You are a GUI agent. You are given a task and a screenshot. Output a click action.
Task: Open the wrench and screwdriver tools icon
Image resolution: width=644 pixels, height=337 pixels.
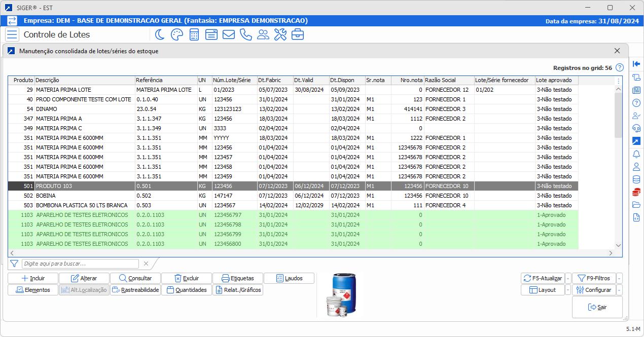[280, 34]
